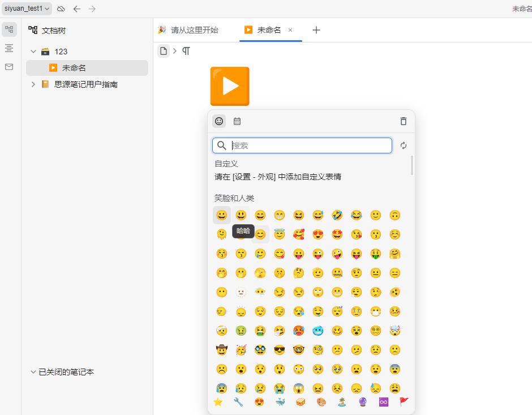The height and width of the screenshot is (415, 532).
Task: Remove the icon using the trash button
Action: pyautogui.click(x=403, y=121)
